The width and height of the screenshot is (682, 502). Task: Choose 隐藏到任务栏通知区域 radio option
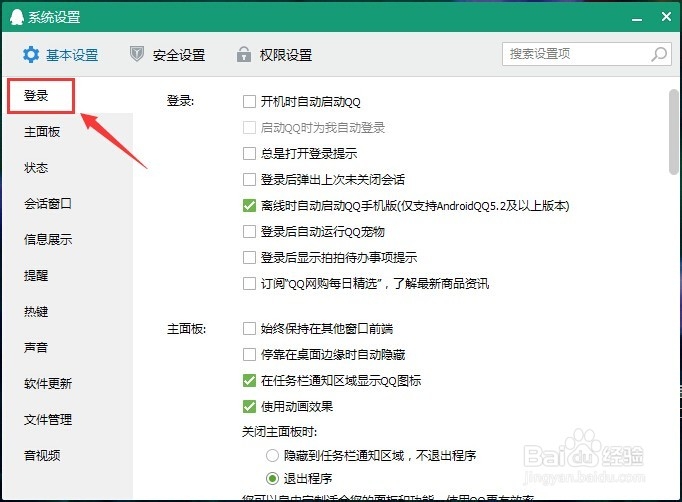pyautogui.click(x=272, y=455)
